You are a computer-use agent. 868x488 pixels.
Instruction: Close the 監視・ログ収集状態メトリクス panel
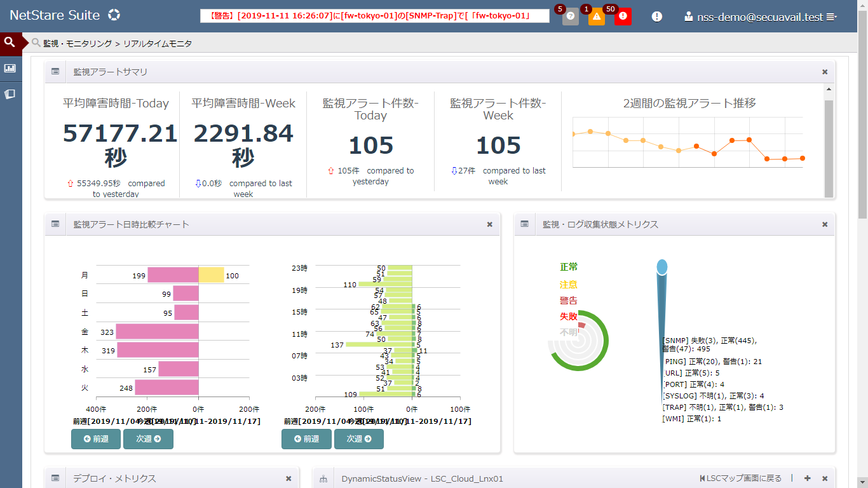tap(825, 224)
